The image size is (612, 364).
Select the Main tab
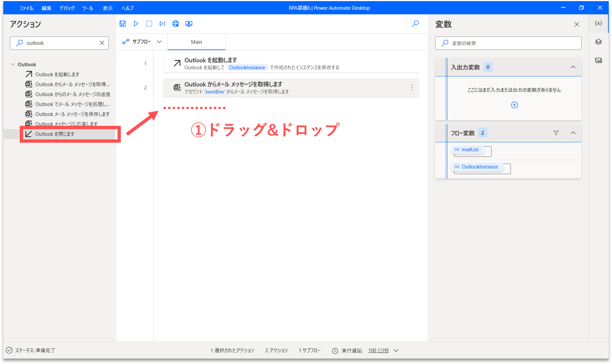pos(197,42)
